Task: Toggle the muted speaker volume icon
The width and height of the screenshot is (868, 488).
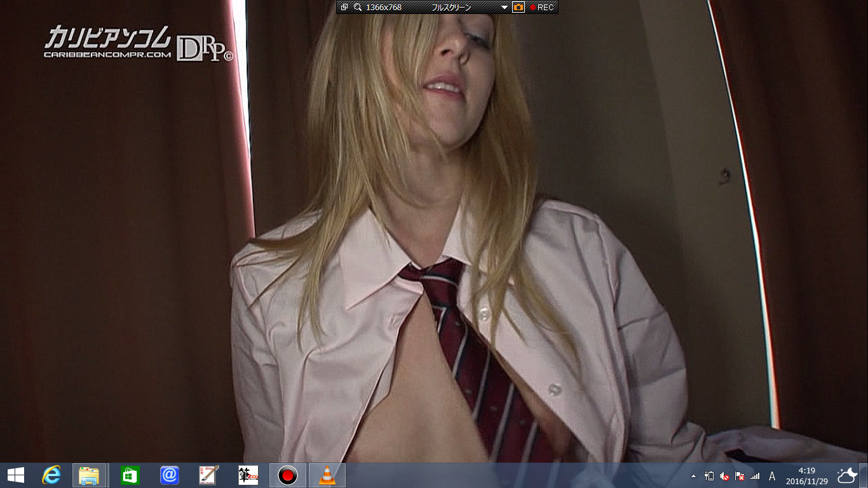Action: pyautogui.click(x=724, y=475)
